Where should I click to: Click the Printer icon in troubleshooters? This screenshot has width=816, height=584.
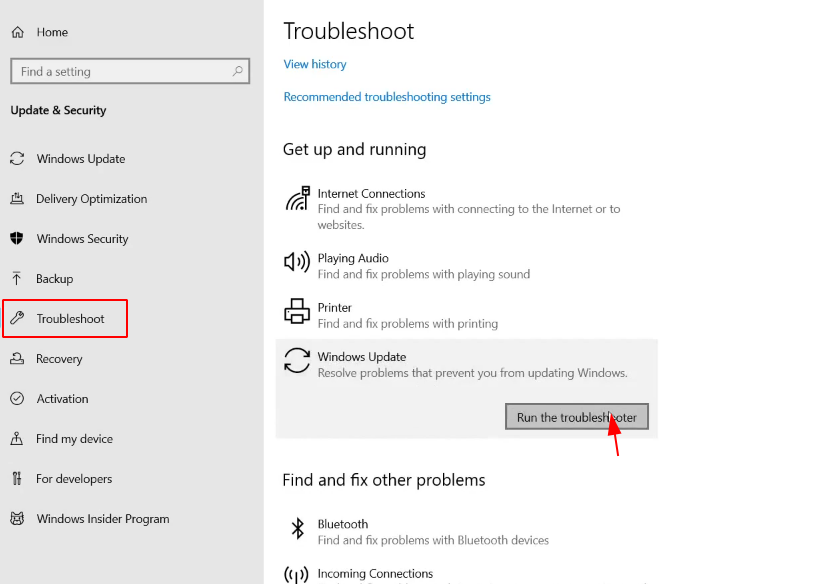point(297,311)
